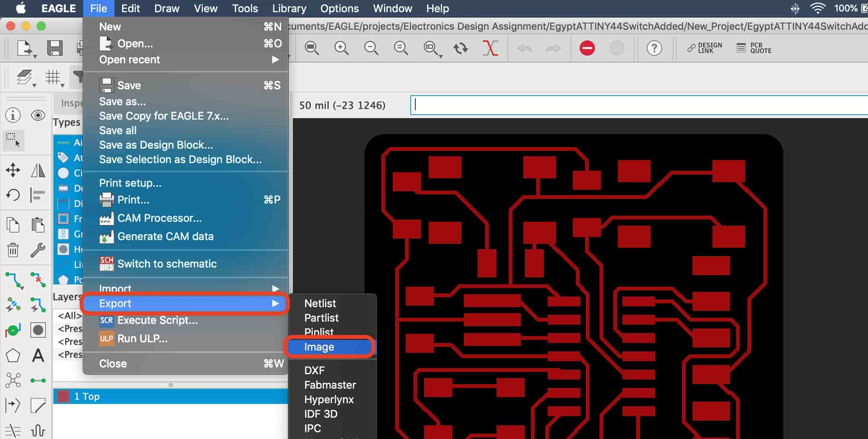Click the Zoom in magnifier
This screenshot has width=868, height=439.
(341, 48)
